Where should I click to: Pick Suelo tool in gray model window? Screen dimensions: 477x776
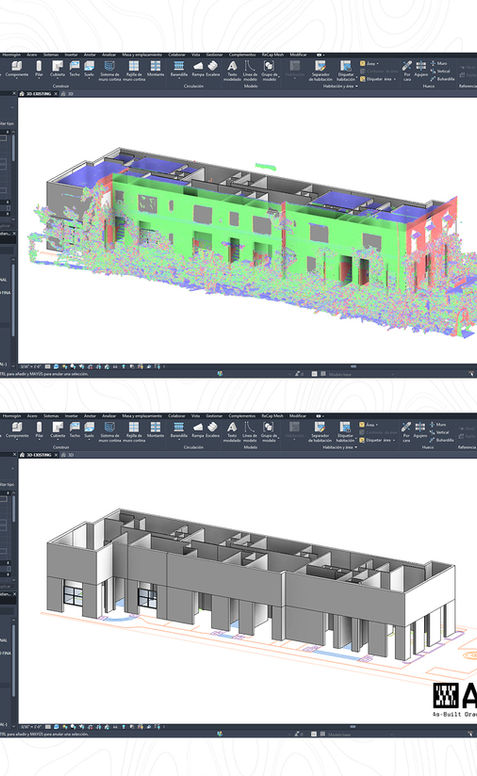point(89,430)
